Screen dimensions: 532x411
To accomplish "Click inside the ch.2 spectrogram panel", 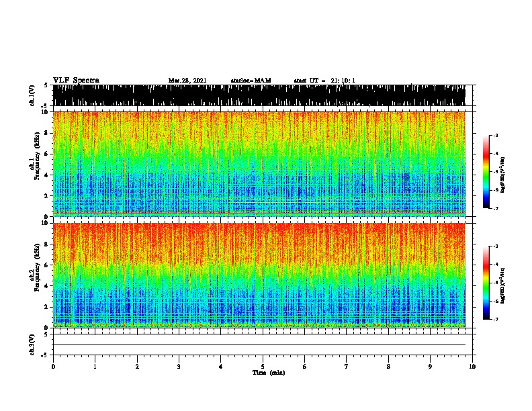I will (x=259, y=275).
